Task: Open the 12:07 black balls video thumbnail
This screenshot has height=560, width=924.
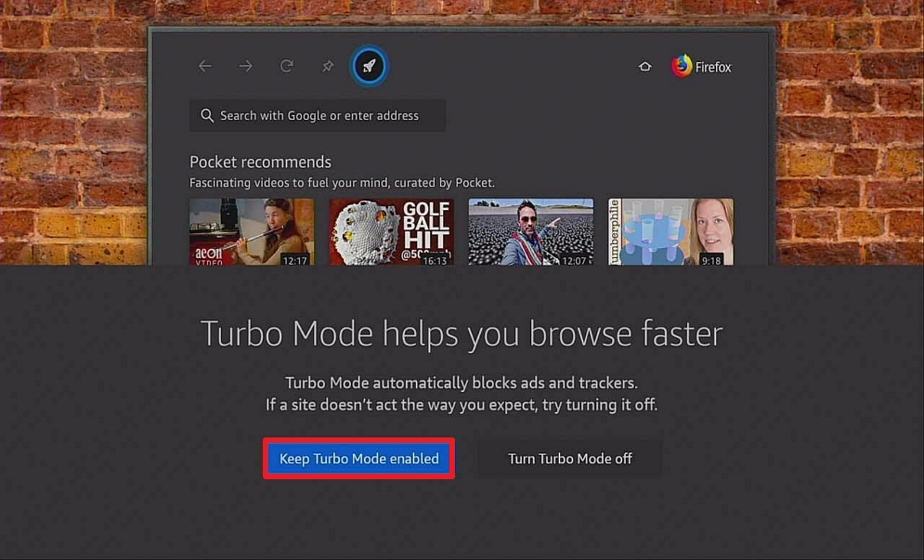Action: tap(531, 231)
